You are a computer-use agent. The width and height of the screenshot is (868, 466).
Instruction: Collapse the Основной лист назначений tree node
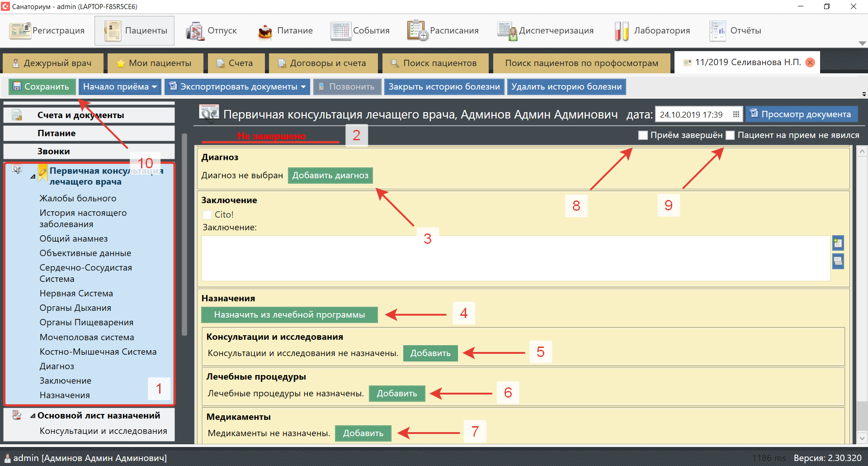coord(33,416)
